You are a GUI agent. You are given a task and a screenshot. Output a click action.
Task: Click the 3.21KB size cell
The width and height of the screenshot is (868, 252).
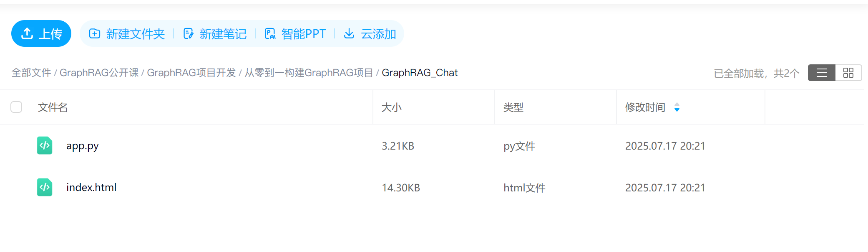(398, 146)
